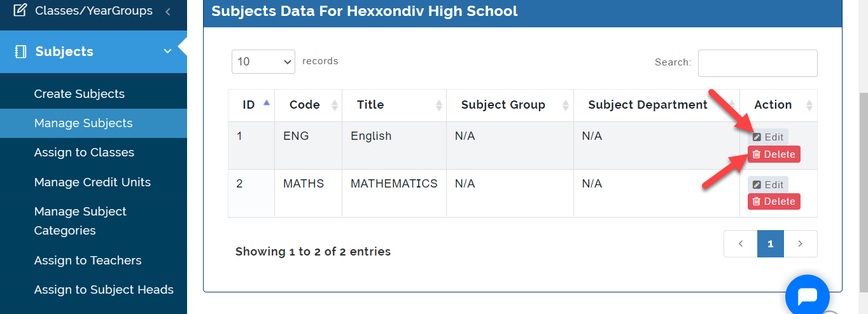868x314 pixels.
Task: Click Edit for the English subject
Action: pyautogui.click(x=768, y=137)
